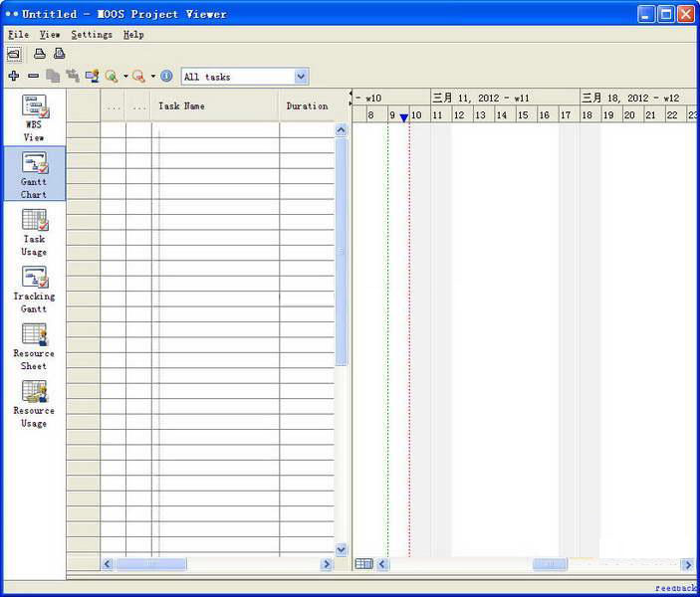
Task: Click the task table vertical scrollbar down arrow
Action: [342, 549]
